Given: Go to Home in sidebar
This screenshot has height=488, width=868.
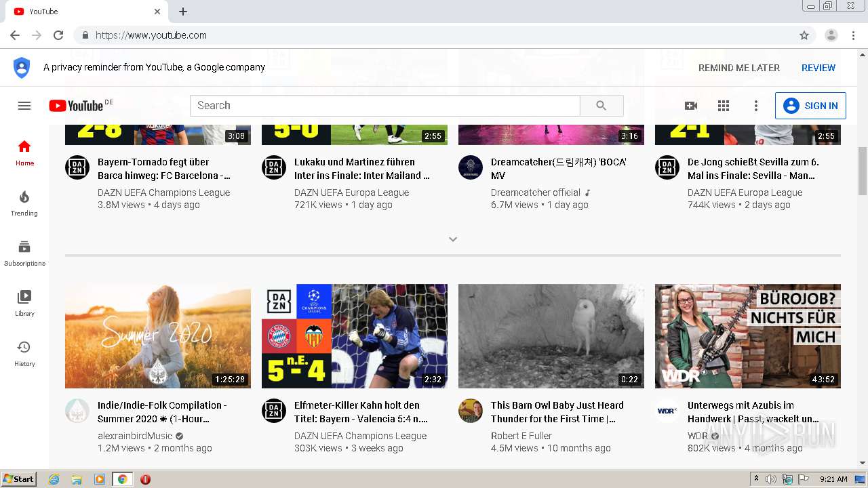Looking at the screenshot, I should (x=24, y=153).
